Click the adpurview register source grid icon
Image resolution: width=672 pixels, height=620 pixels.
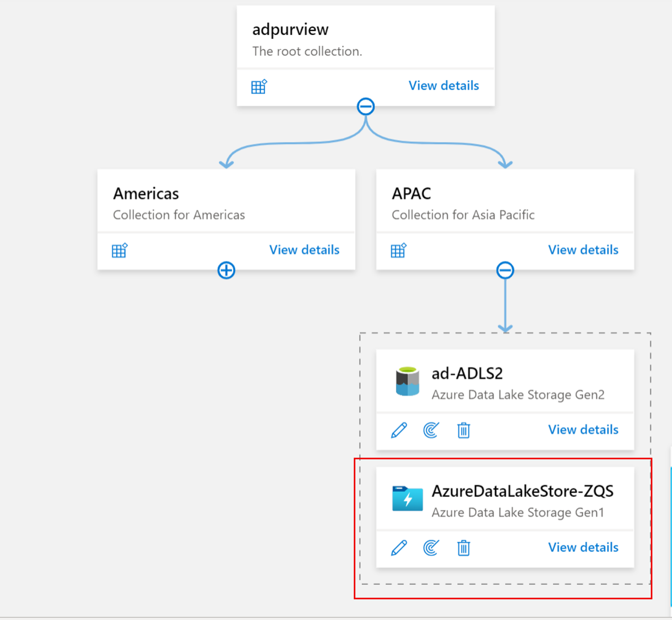click(x=259, y=86)
